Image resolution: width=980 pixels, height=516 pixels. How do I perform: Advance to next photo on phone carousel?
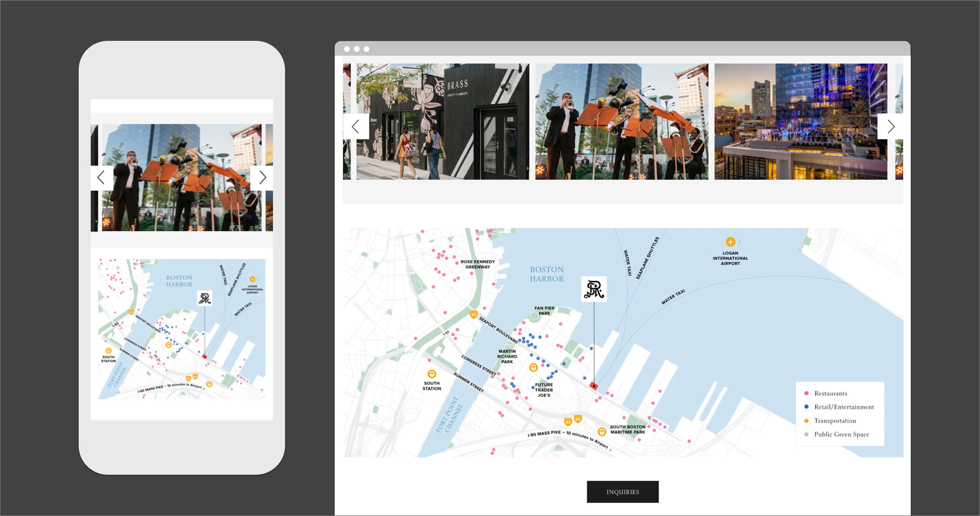click(x=262, y=178)
